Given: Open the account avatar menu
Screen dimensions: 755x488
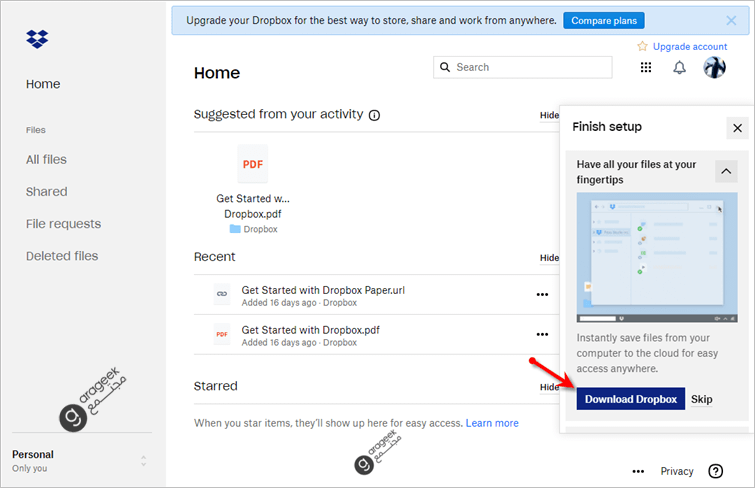Looking at the screenshot, I should click(715, 67).
